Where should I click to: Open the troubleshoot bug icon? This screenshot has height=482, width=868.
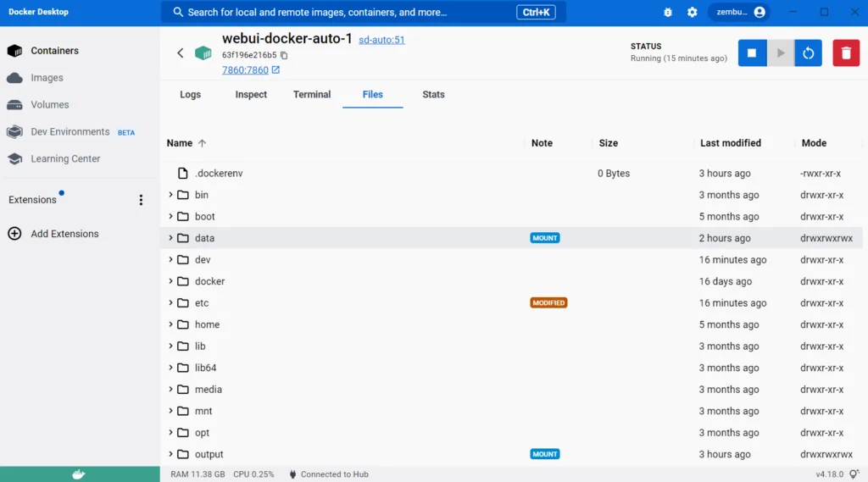(668, 13)
